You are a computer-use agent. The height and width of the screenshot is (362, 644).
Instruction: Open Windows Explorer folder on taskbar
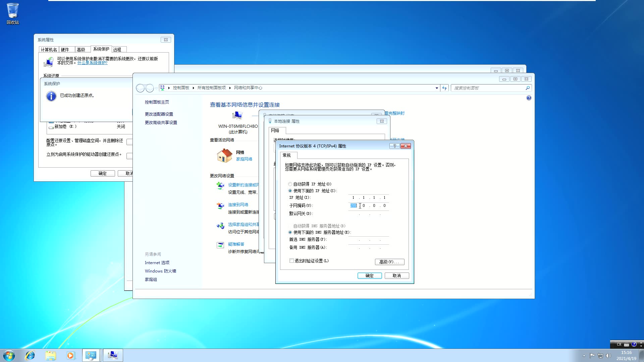(x=51, y=355)
